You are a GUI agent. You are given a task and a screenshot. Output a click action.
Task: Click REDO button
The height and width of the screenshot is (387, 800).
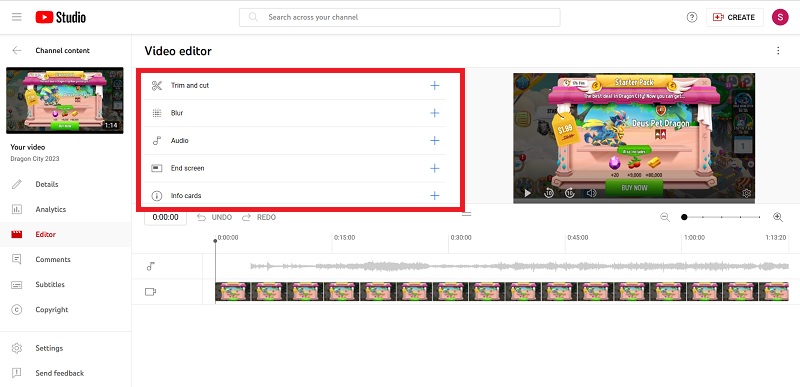[259, 217]
